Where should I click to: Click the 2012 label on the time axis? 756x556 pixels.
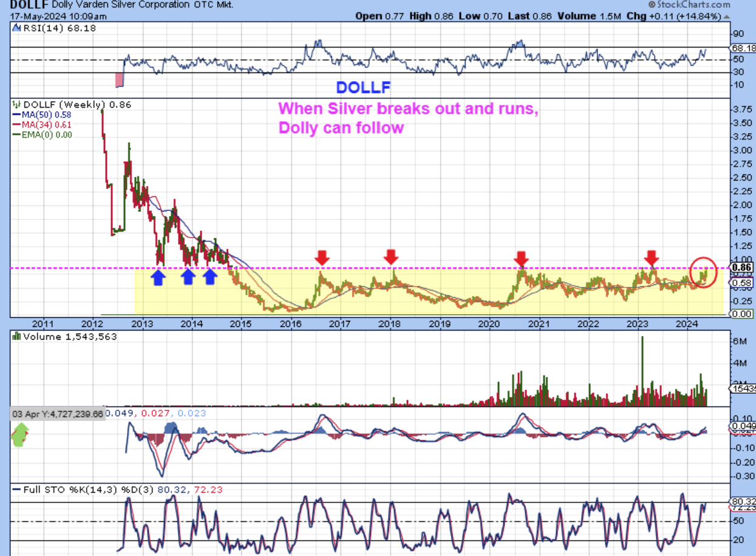[x=92, y=323]
